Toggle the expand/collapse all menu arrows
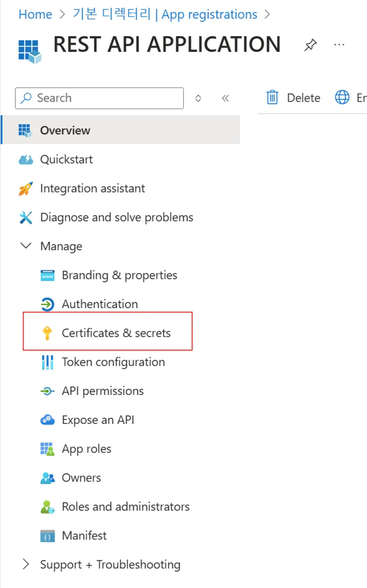This screenshot has height=588, width=367. point(198,98)
